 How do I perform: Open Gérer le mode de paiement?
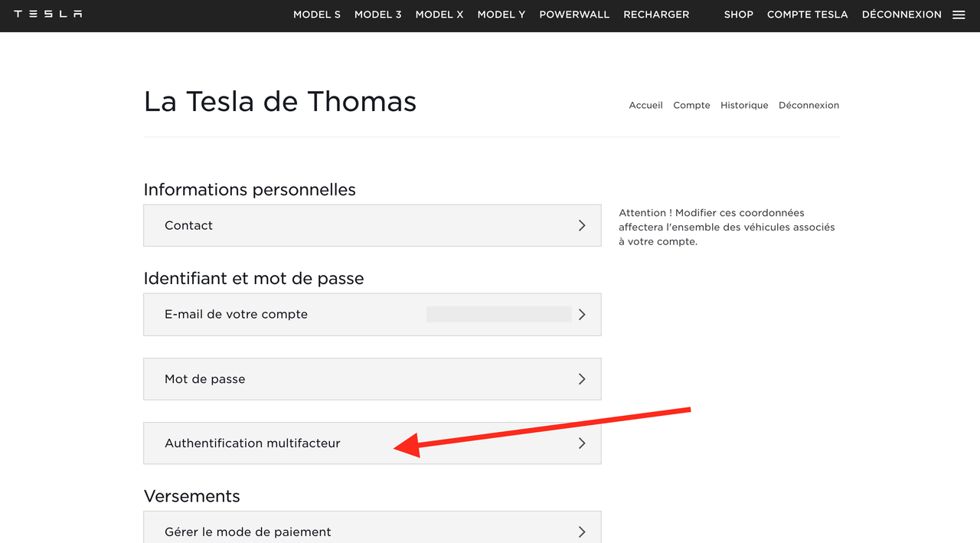[372, 528]
